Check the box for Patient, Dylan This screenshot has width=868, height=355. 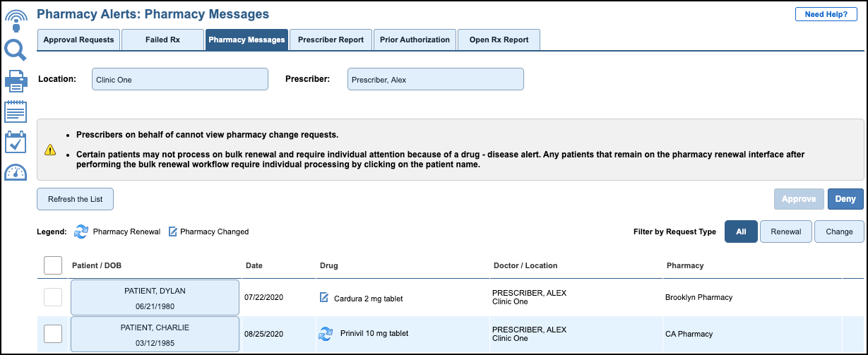pos(53,298)
